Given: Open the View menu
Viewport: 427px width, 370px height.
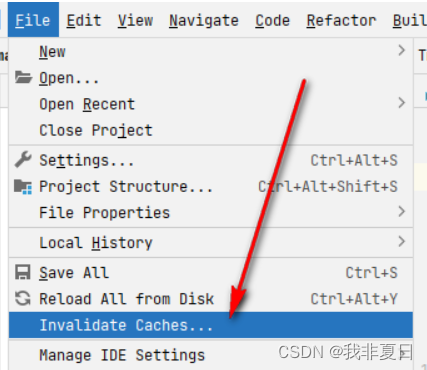Looking at the screenshot, I should pos(135,20).
